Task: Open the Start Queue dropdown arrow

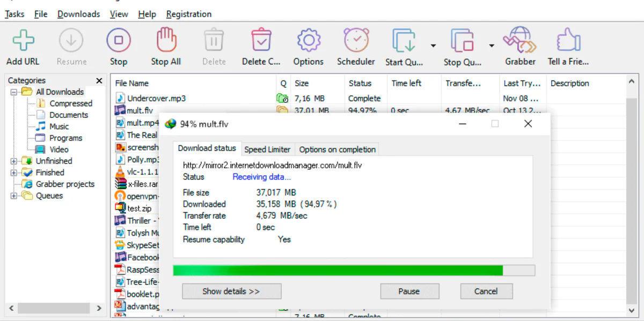Action: pyautogui.click(x=433, y=46)
